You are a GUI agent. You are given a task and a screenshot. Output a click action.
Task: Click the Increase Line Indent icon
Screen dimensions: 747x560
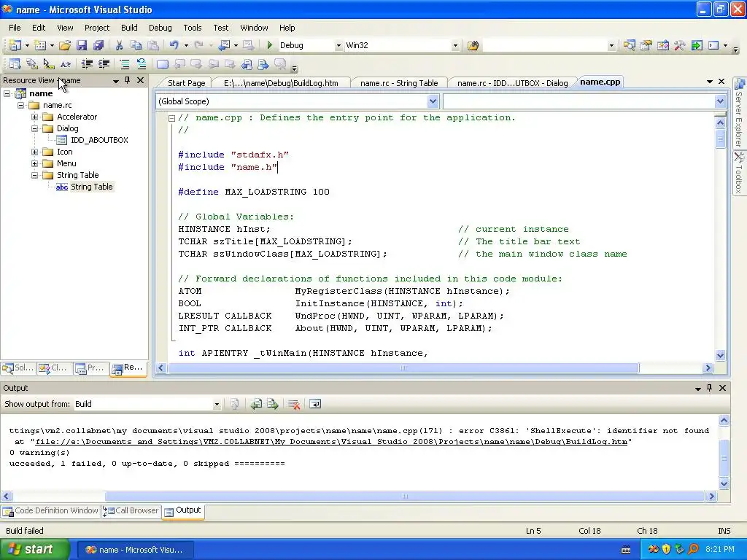(x=104, y=64)
